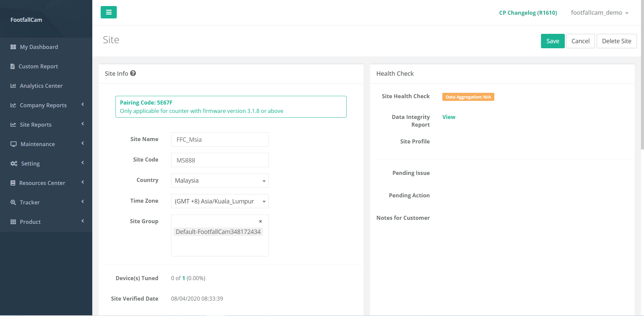Click the My Dashboard grid icon
644x316 pixels.
coord(13,47)
